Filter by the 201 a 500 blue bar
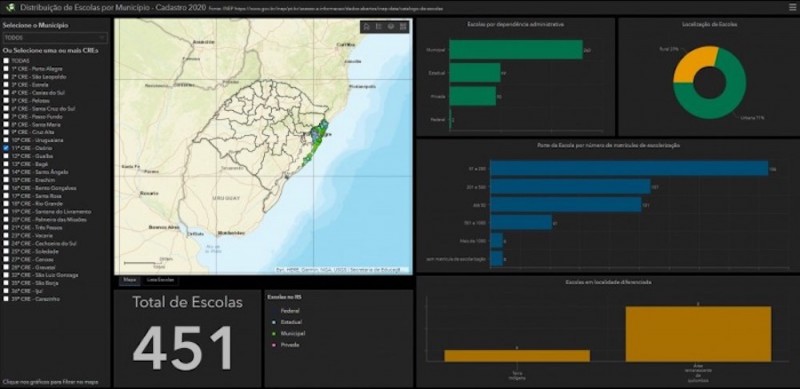800x389 pixels. [570, 186]
